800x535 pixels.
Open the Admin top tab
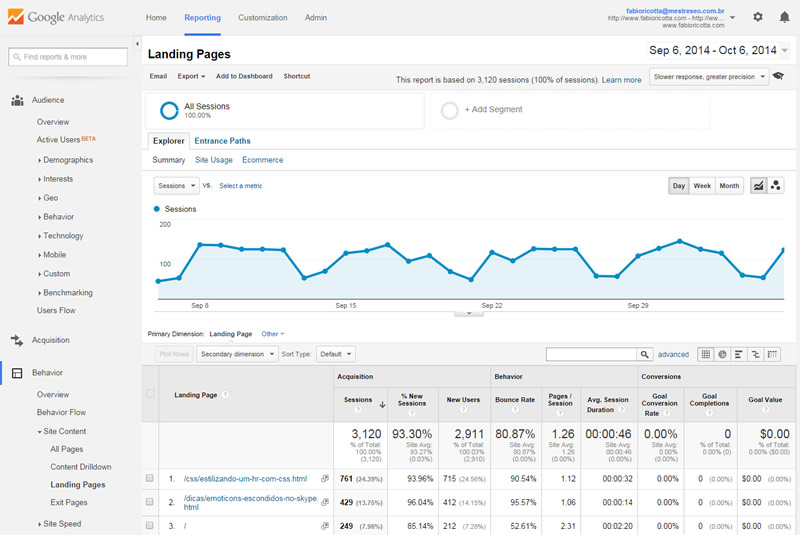(x=316, y=17)
